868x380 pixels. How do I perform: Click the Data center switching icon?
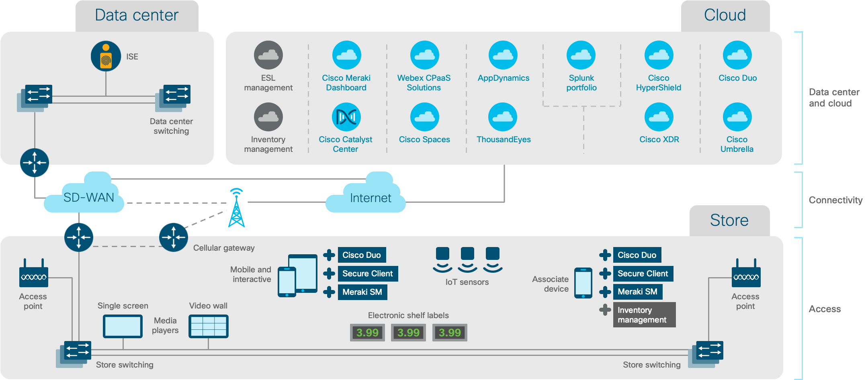pos(173,98)
